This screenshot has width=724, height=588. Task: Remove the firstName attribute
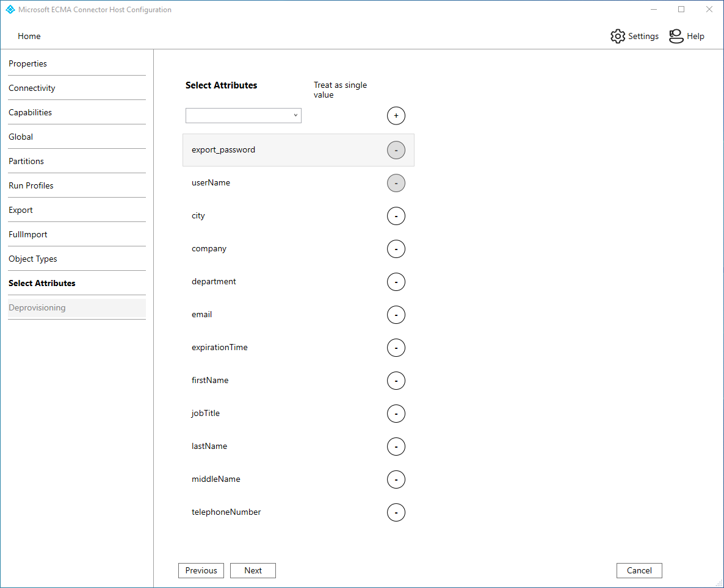[x=396, y=381]
